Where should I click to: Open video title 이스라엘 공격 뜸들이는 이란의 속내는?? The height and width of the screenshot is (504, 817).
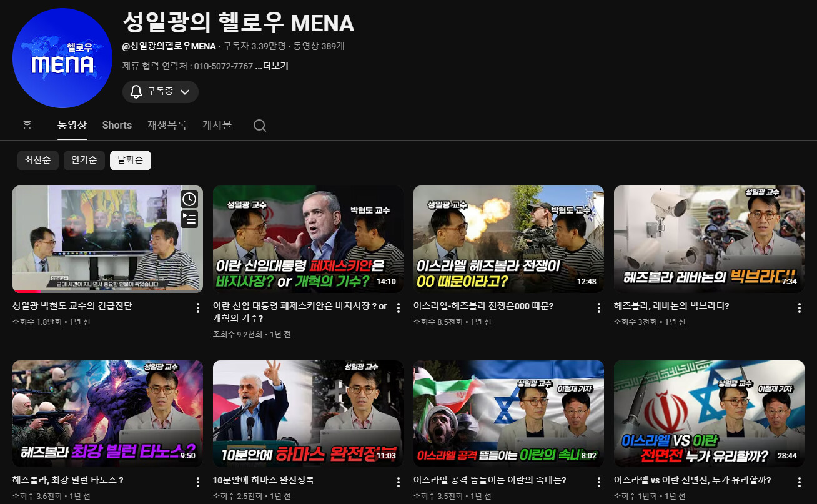click(x=490, y=480)
